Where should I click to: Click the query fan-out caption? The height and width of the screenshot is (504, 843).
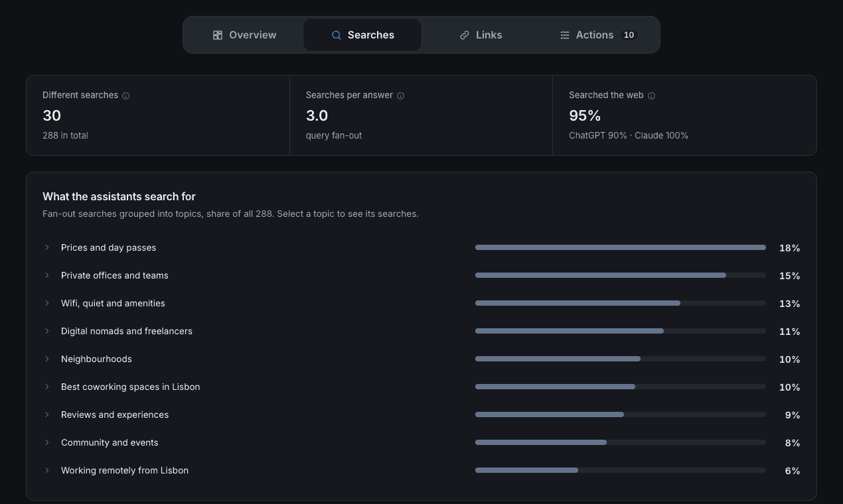(334, 135)
